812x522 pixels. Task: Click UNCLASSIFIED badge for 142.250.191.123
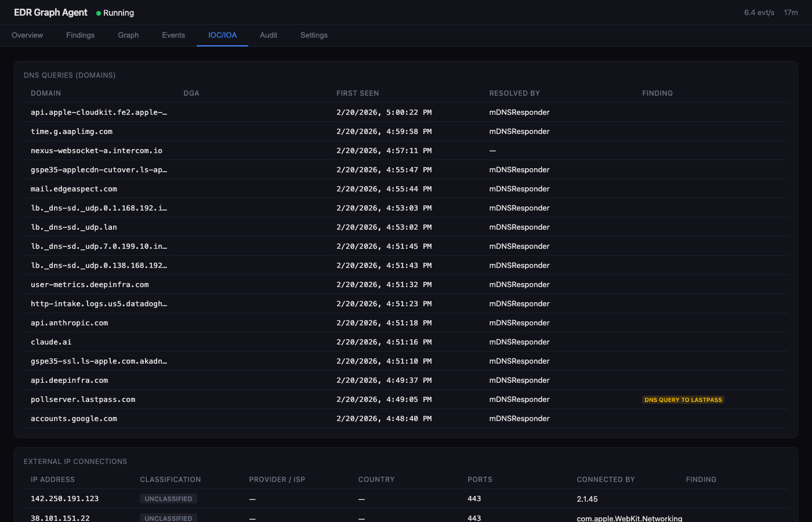click(x=168, y=499)
